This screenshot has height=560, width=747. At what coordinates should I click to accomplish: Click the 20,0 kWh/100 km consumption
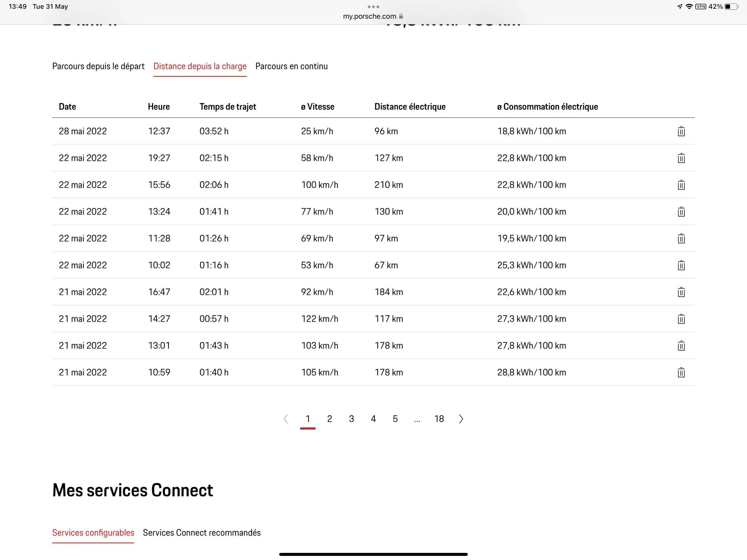(532, 212)
